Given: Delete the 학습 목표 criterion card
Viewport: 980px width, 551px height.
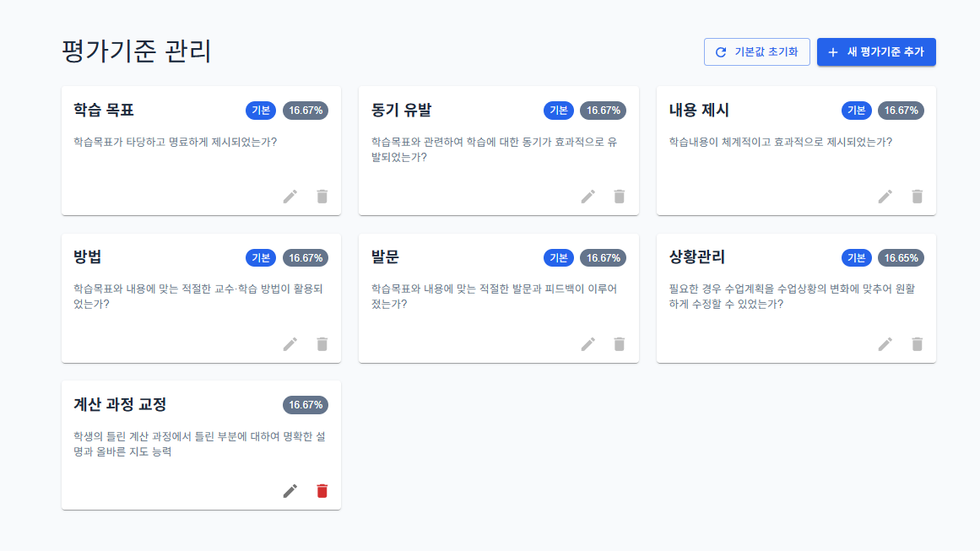Looking at the screenshot, I should [322, 197].
